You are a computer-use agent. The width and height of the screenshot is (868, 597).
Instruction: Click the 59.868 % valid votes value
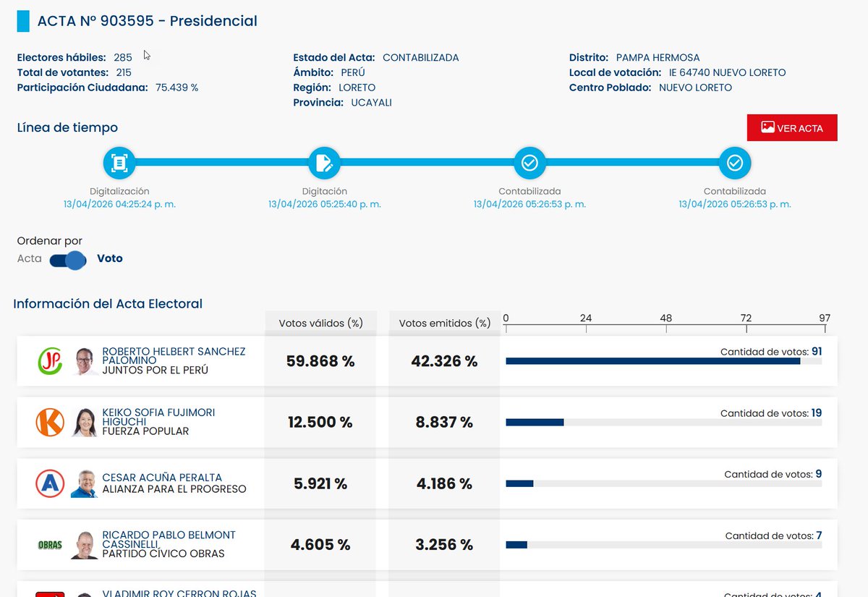tap(320, 361)
